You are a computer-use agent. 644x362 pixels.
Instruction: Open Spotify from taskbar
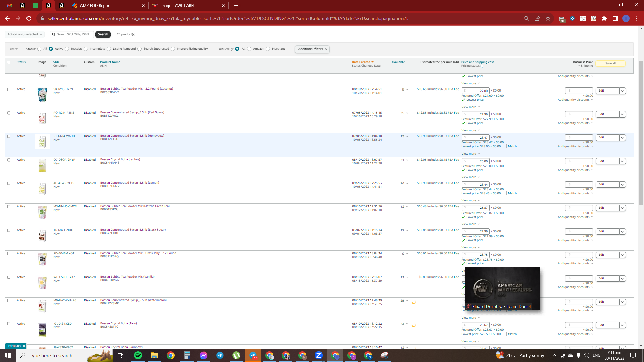coord(138,355)
